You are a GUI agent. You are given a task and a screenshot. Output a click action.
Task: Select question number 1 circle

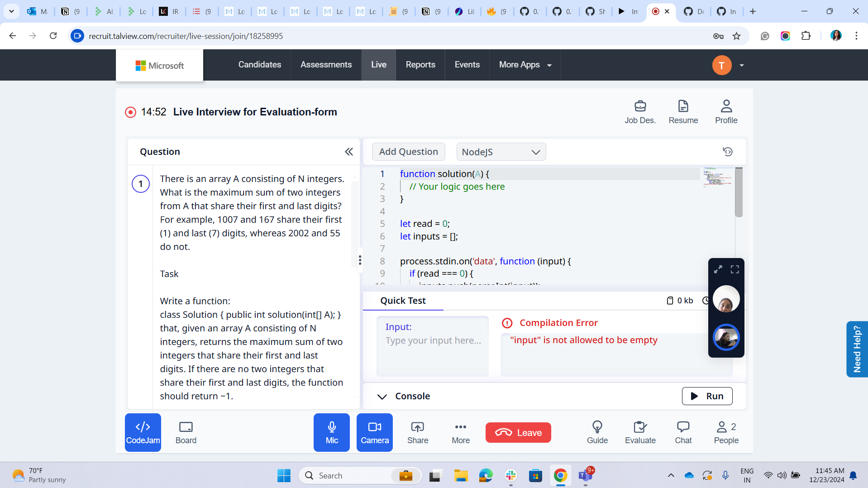[141, 183]
